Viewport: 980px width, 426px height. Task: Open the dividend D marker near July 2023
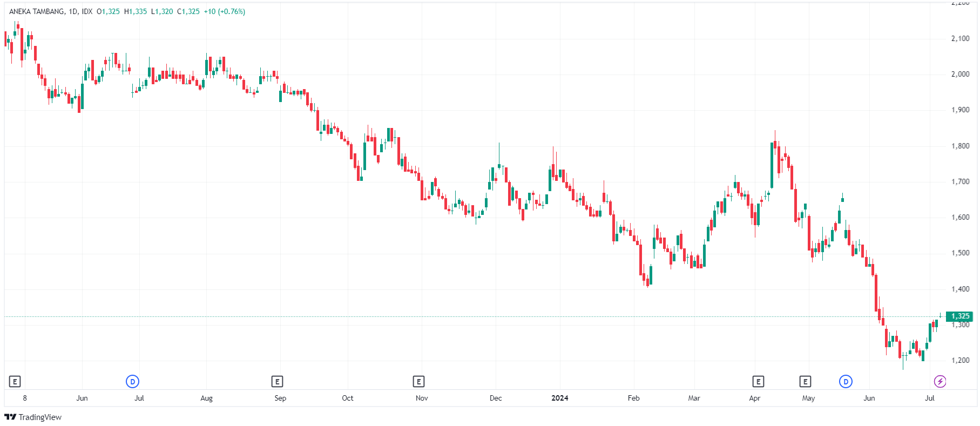(x=132, y=382)
